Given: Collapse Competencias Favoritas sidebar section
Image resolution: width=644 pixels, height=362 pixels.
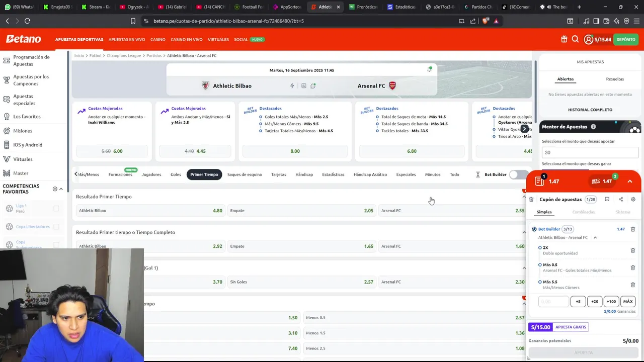Looking at the screenshot, I should point(61,189).
